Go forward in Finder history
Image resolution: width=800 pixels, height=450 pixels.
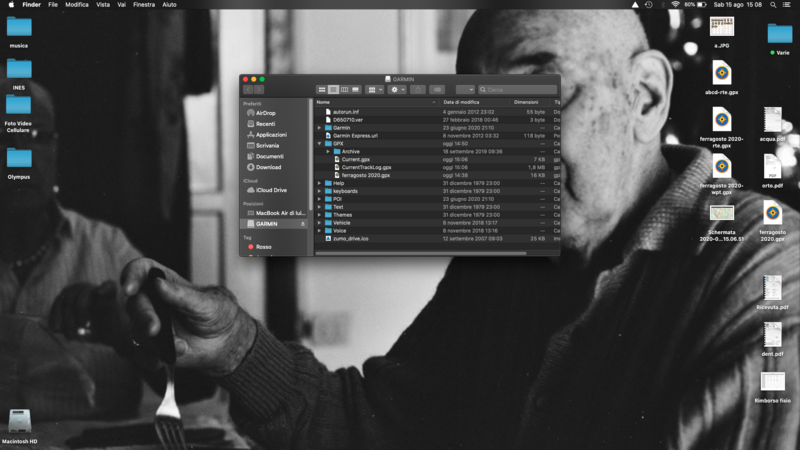click(x=259, y=90)
